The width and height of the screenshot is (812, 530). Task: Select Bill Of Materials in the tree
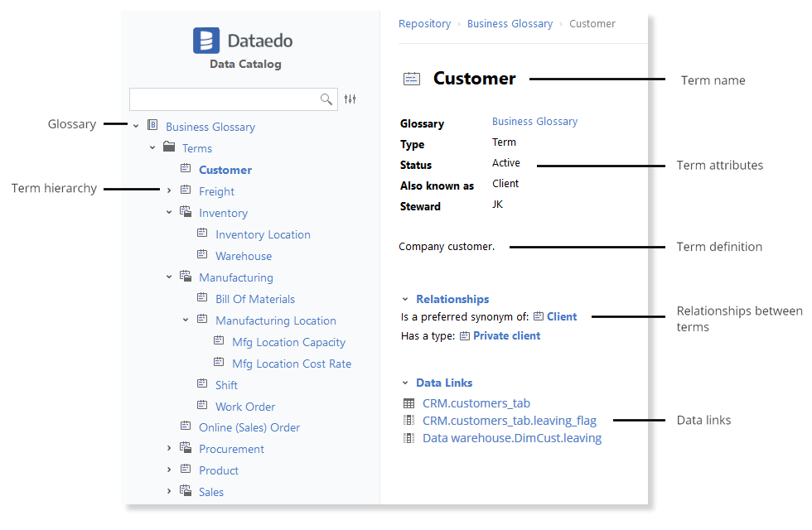point(255,299)
